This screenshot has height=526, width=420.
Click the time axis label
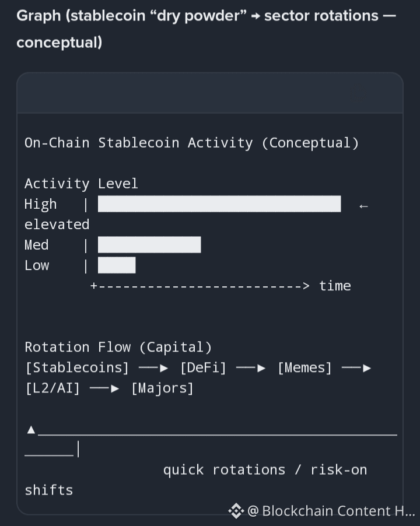335,286
